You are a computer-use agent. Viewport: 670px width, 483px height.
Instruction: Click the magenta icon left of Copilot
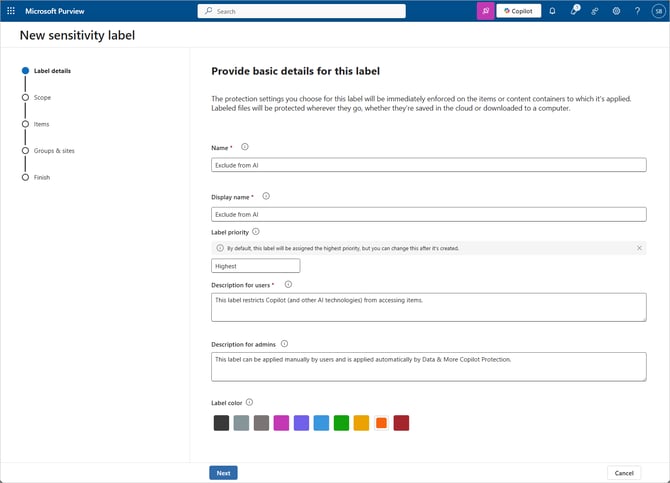485,11
